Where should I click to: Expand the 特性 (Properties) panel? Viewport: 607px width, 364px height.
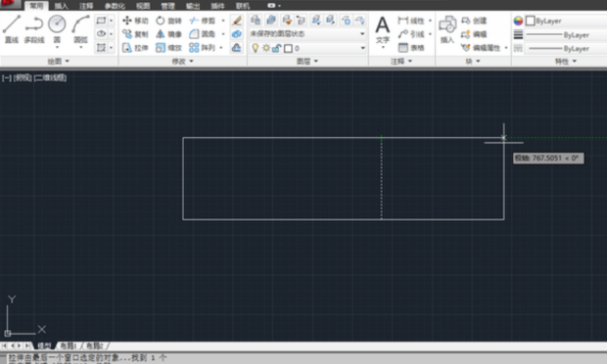[566, 61]
